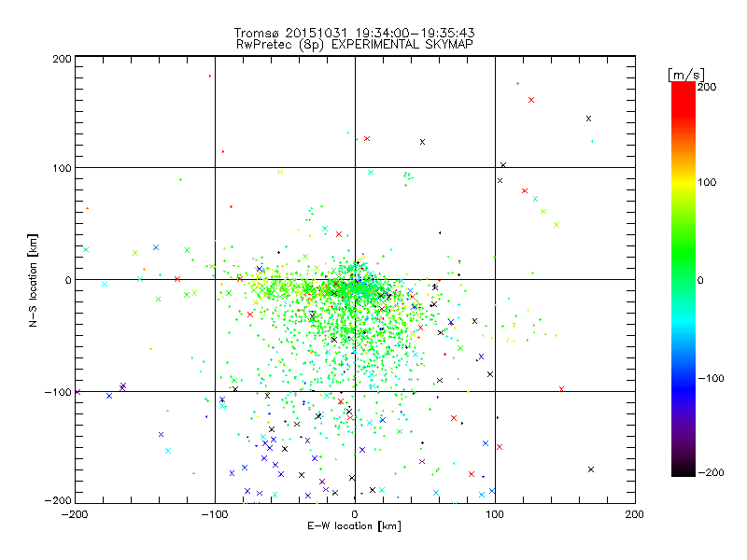Click the x-axis tick label '100'
The height and width of the screenshot is (560, 747).
click(495, 514)
